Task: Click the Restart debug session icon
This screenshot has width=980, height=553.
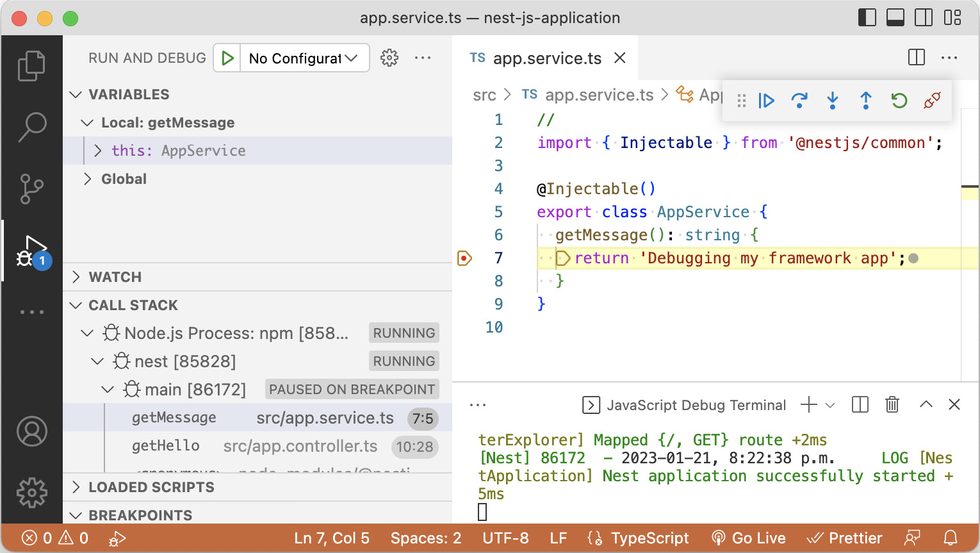Action: pos(898,101)
